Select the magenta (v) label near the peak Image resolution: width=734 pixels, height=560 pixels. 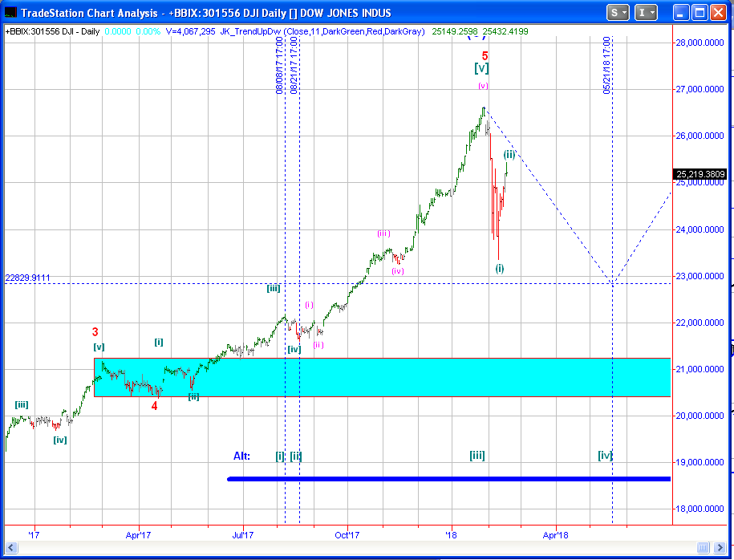point(483,86)
